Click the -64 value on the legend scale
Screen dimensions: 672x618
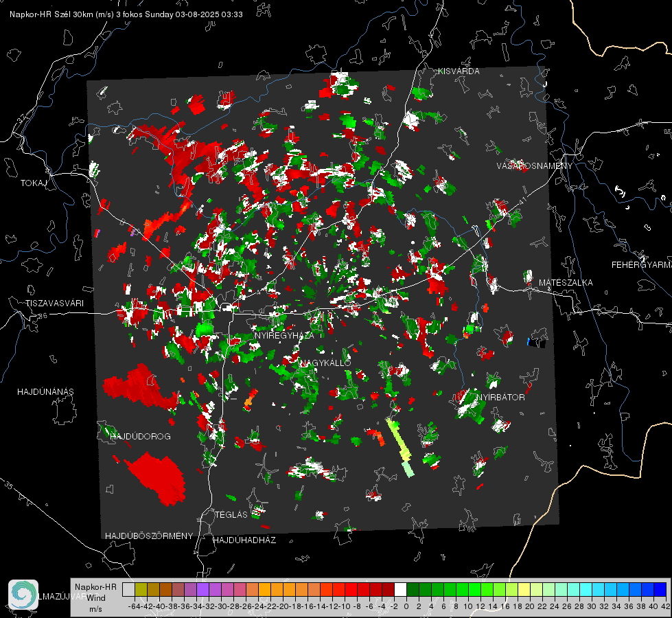coord(135,606)
